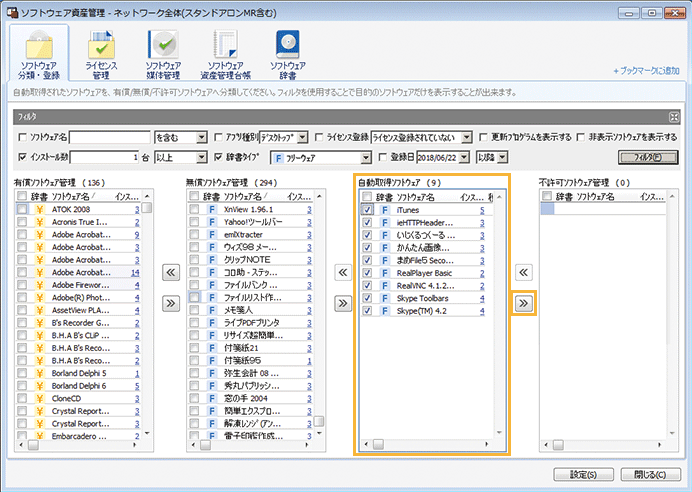Click 無償ソフトウェア管理 vertical scrollbar thumb
692x492 pixels.
pos(319,421)
